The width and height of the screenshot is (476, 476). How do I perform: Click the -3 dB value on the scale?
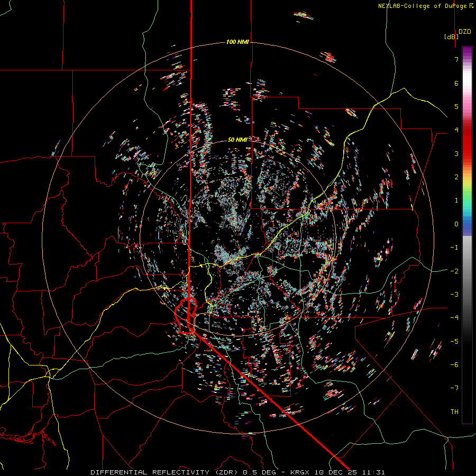pyautogui.click(x=454, y=294)
